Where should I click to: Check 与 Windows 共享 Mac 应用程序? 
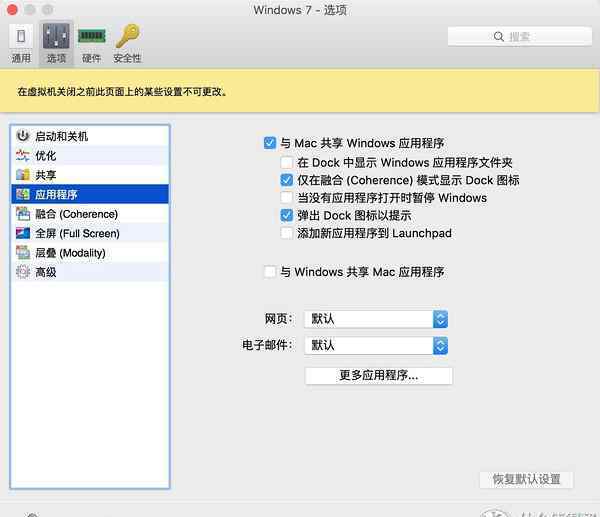(x=270, y=272)
